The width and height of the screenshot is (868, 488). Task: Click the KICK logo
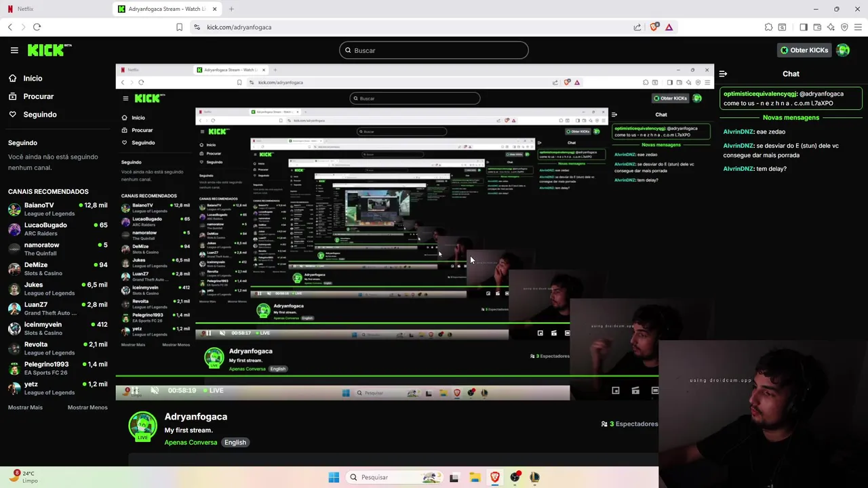pos(50,50)
